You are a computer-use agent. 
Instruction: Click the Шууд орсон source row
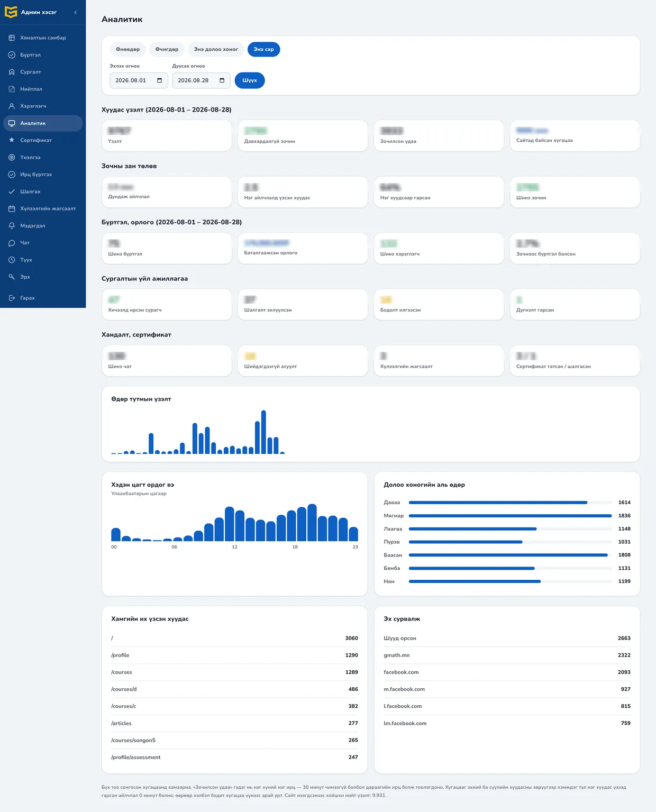(x=507, y=638)
